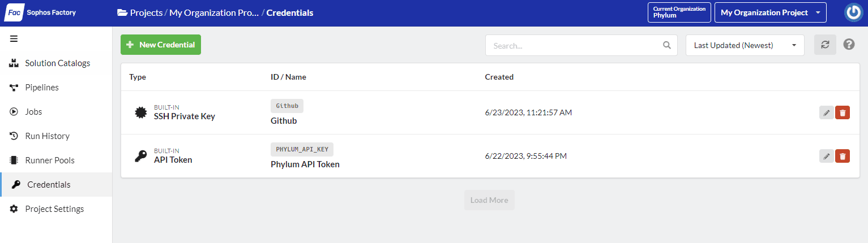Click the Type column header

(138, 77)
